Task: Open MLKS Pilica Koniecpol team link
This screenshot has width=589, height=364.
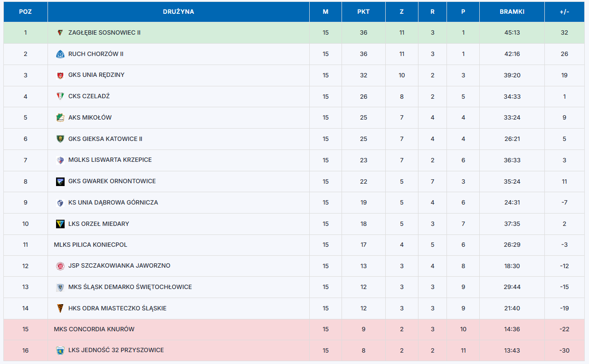Action: [x=90, y=245]
